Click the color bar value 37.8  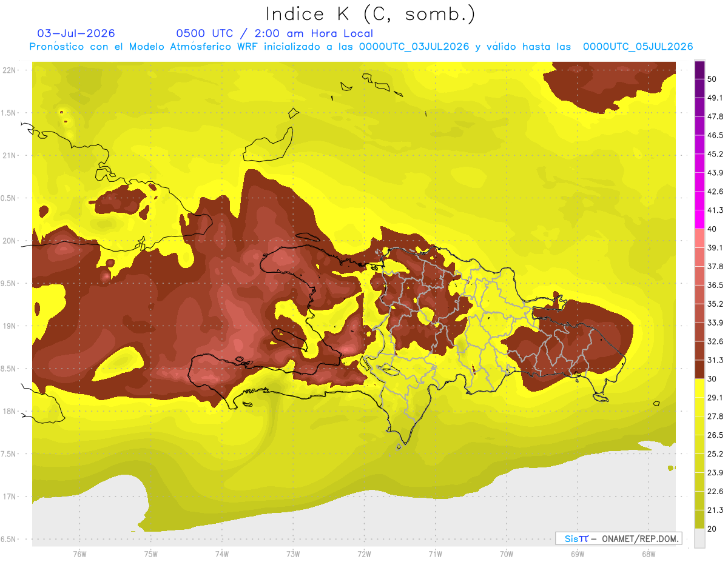715,266
